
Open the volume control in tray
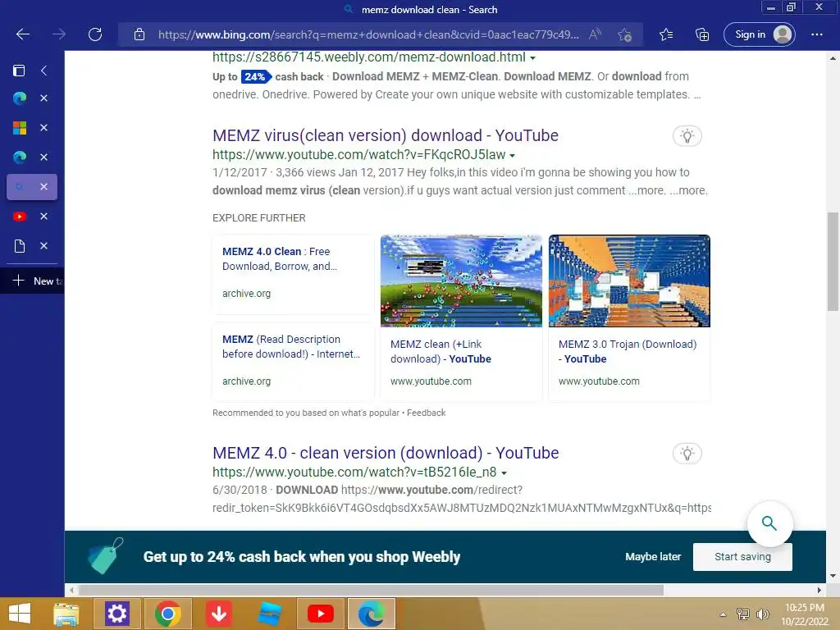pyautogui.click(x=762, y=614)
